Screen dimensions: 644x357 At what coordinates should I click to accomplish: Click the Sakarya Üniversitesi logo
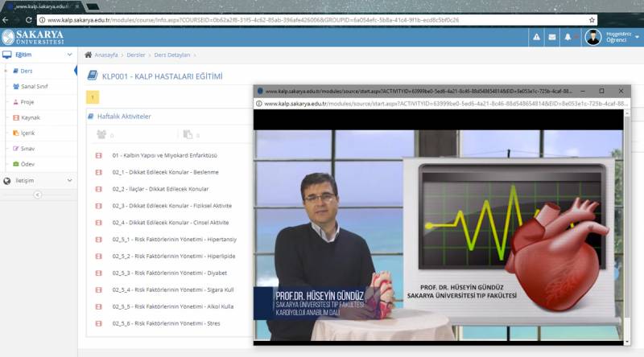pos(34,37)
